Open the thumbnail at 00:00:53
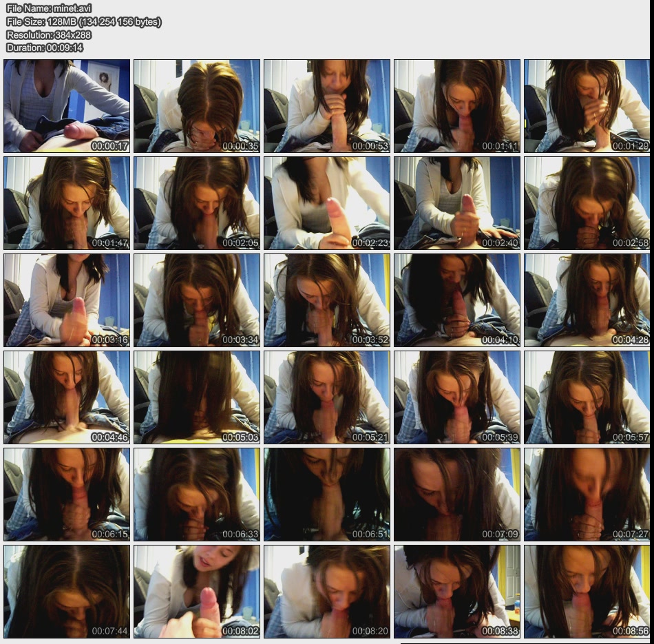Screen dimensions: 654x644 (x=327, y=106)
